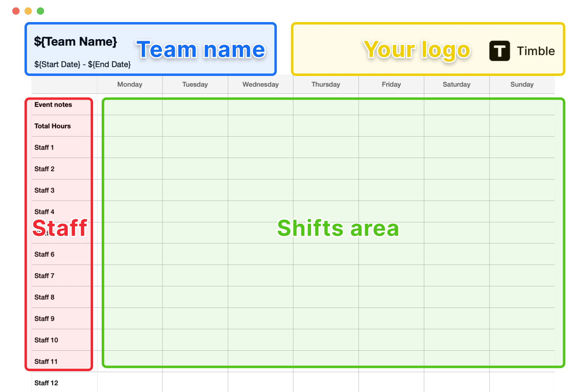Click the Start Date - End Date text
This screenshot has width=588, height=392.
(82, 64)
